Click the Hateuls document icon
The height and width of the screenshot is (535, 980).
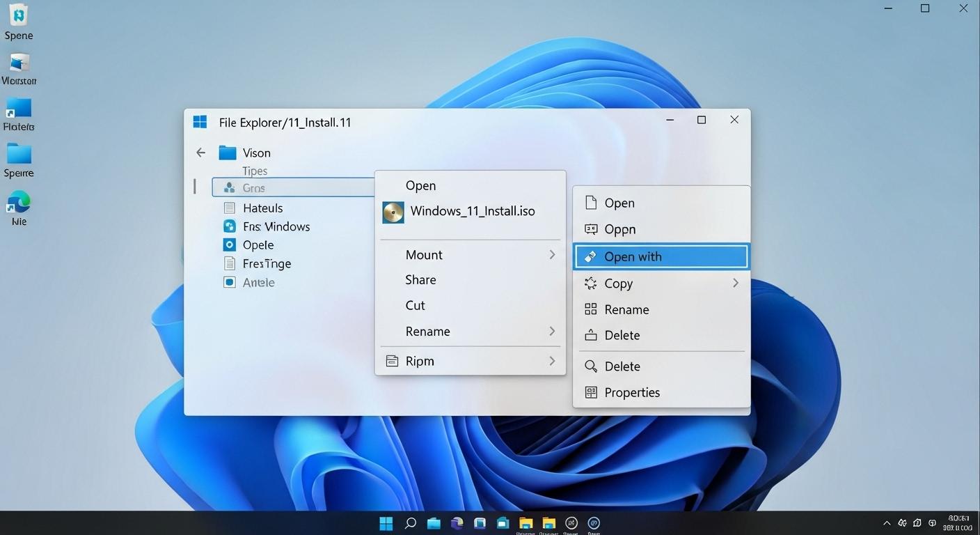[x=230, y=208]
